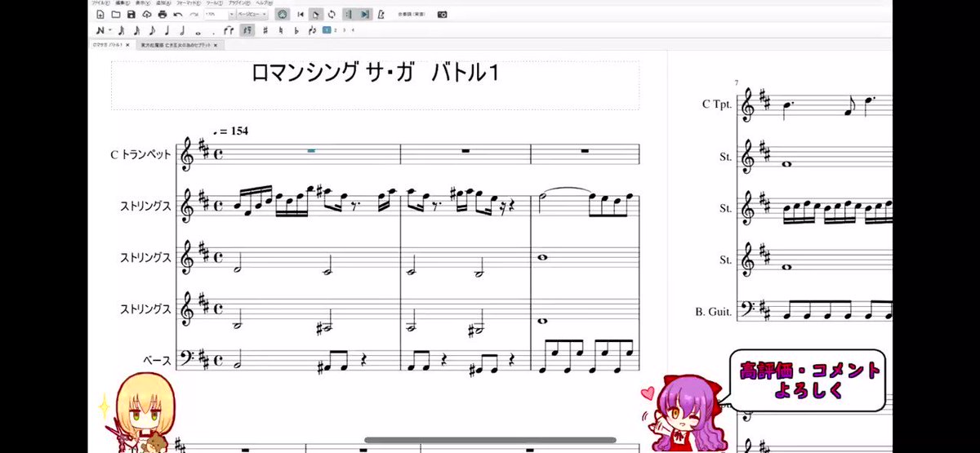Open the ツール menu
This screenshot has width=980, height=453.
214,3
